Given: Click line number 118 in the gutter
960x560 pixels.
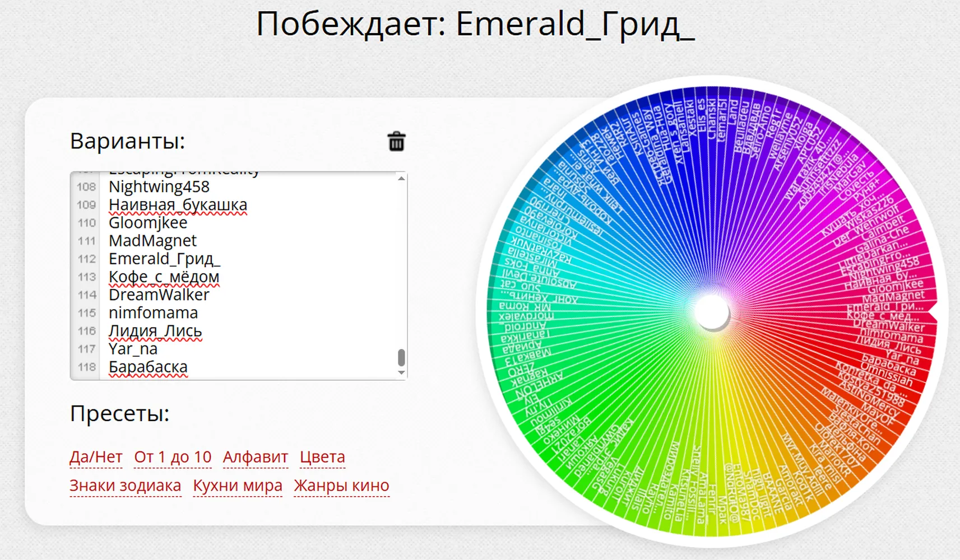Looking at the screenshot, I should coord(87,367).
